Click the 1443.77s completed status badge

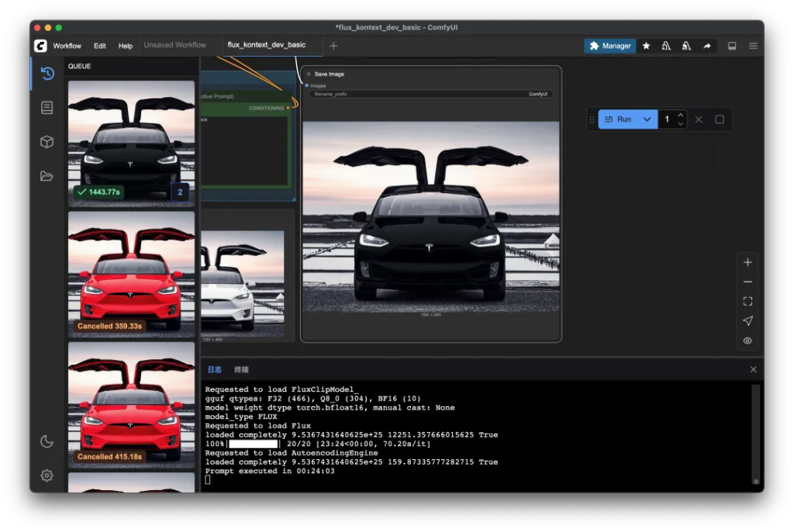coord(98,192)
